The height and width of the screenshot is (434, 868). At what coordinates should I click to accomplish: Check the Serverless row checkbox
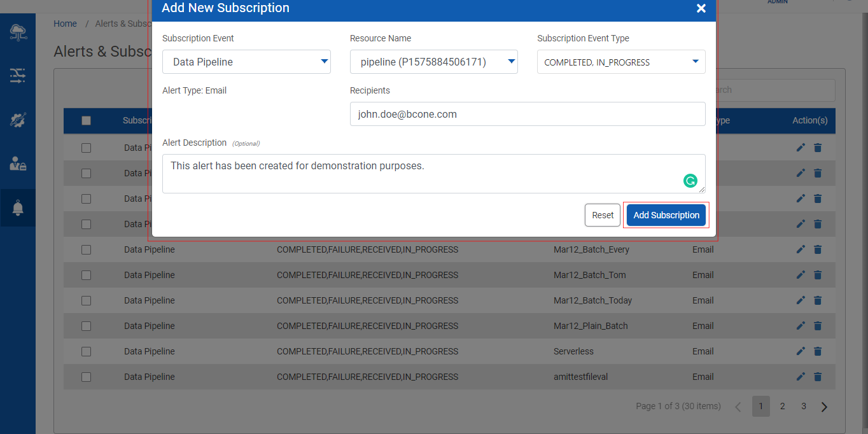[87, 351]
